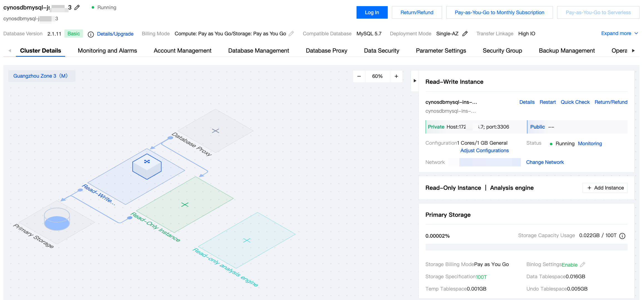Viewport: 644px width, 300px height.
Task: Click the info icon next to Details/Upgrade
Action: [91, 34]
